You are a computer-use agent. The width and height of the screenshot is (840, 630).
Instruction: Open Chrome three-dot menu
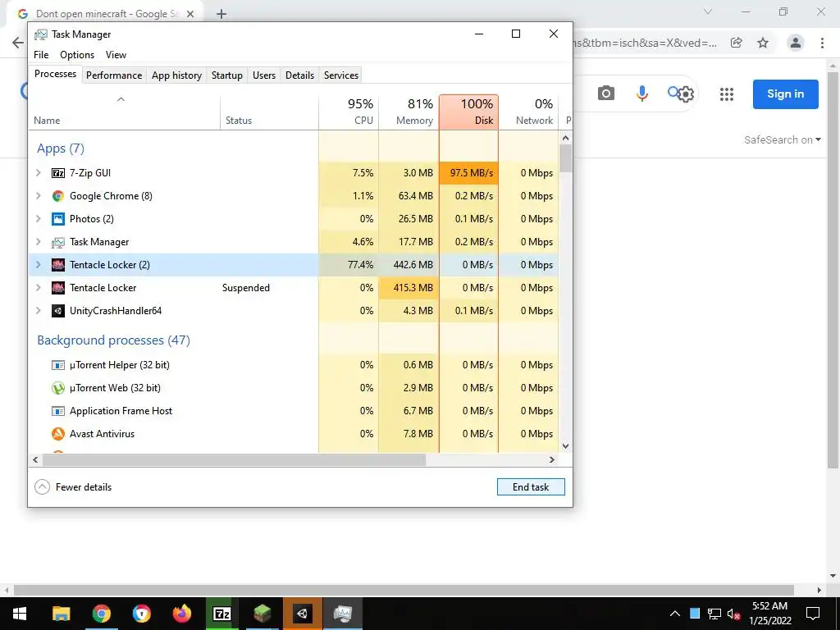(x=822, y=43)
